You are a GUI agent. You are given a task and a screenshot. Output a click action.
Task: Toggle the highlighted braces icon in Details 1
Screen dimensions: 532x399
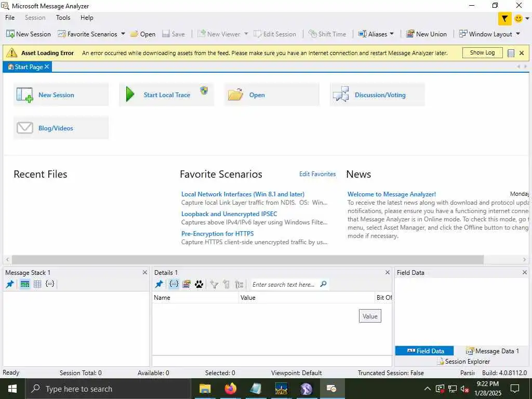click(x=174, y=284)
